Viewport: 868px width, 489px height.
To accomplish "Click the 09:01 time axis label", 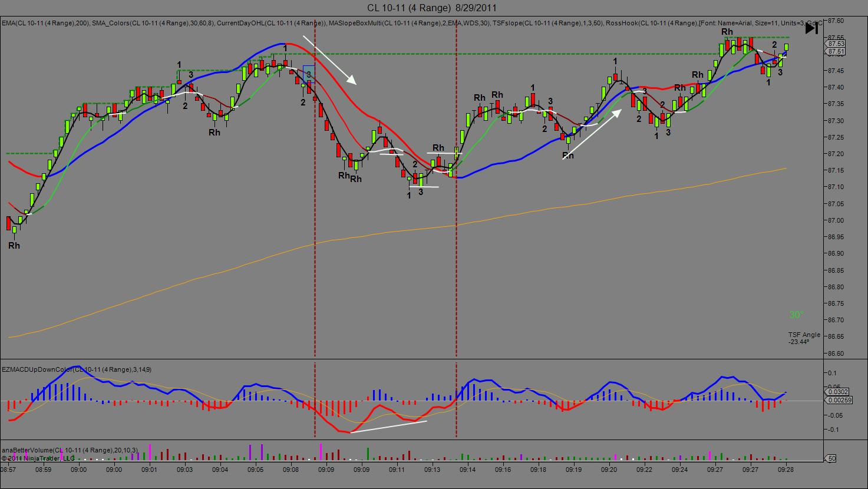I will tap(149, 470).
